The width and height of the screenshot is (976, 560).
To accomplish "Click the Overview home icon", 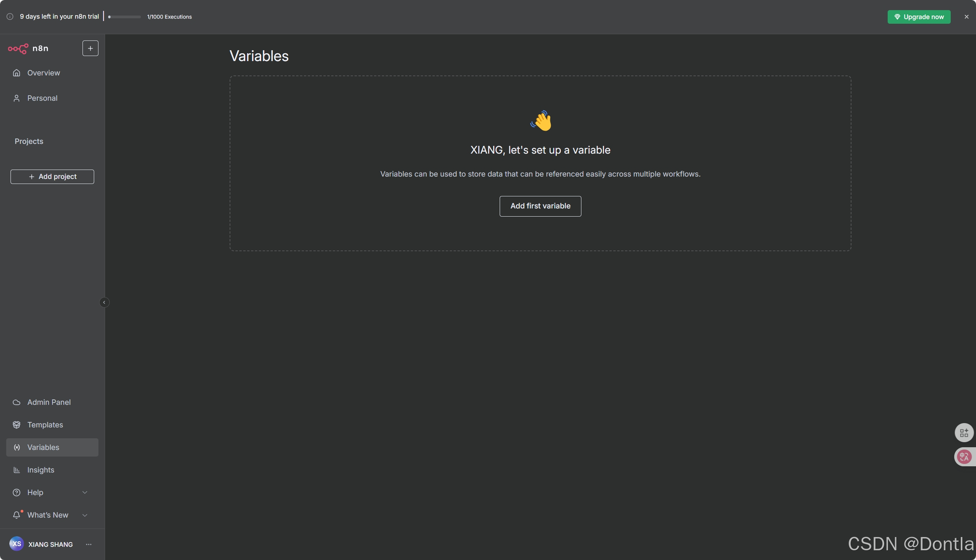I will pyautogui.click(x=16, y=73).
